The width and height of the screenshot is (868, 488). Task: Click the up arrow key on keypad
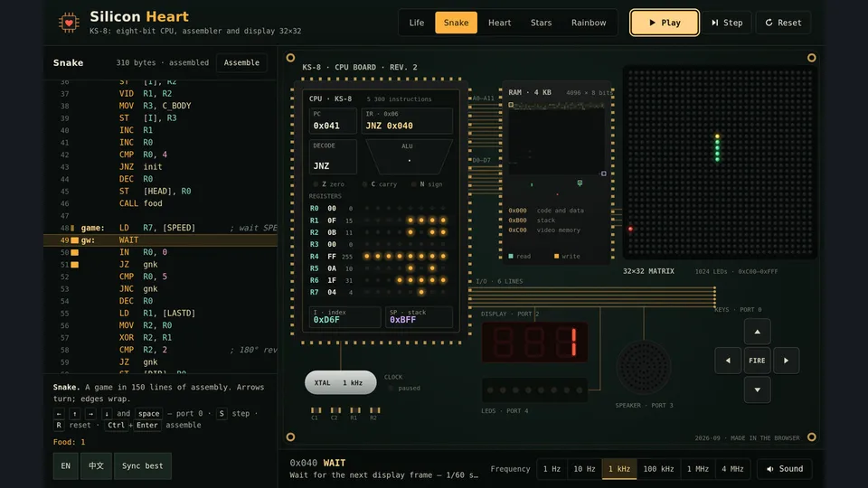(757, 332)
